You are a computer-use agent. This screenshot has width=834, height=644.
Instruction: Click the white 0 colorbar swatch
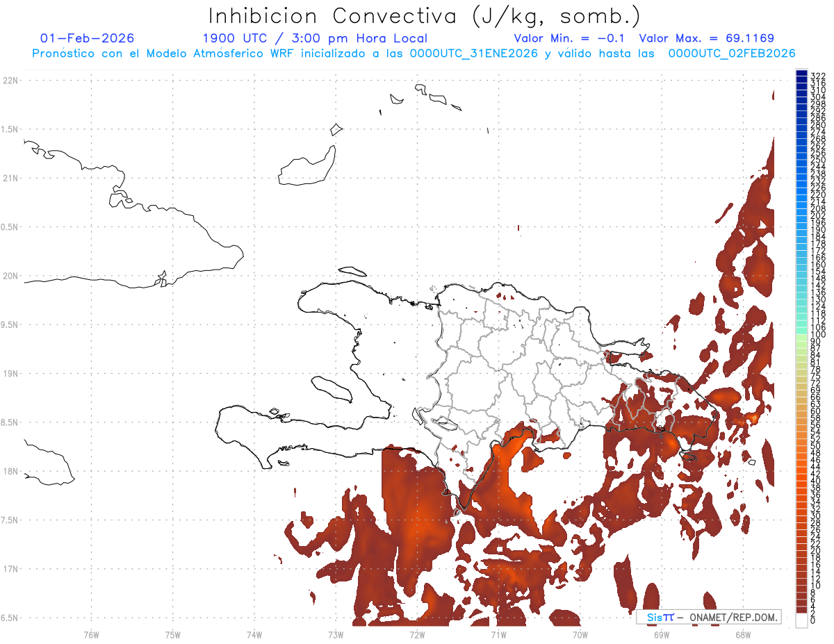(x=801, y=620)
